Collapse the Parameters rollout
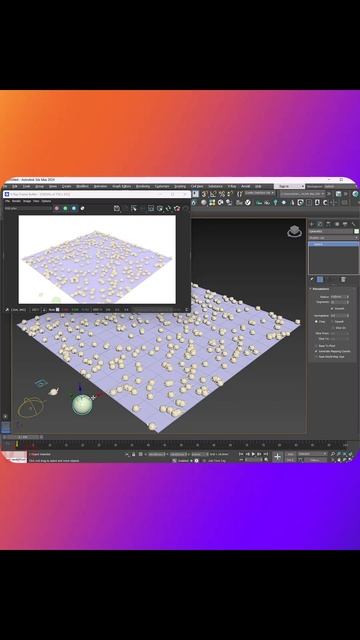This screenshot has height=640, width=360. 321,289
